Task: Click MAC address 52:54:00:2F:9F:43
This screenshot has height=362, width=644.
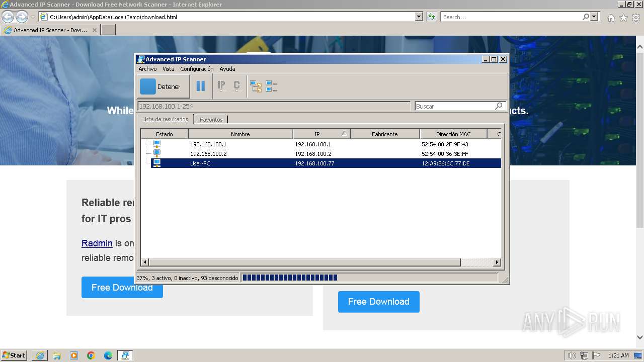Action: click(x=445, y=144)
